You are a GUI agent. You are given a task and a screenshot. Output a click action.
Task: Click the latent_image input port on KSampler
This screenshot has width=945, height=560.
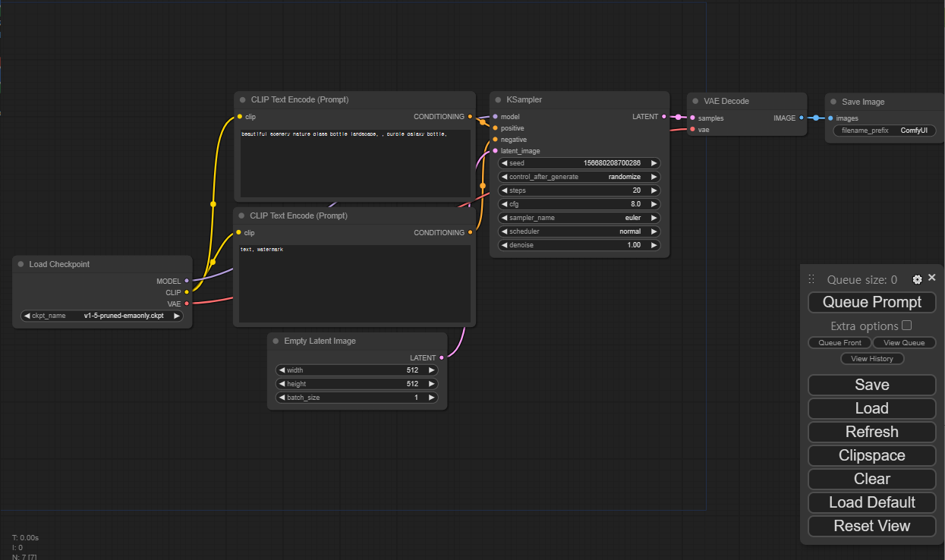click(x=495, y=151)
